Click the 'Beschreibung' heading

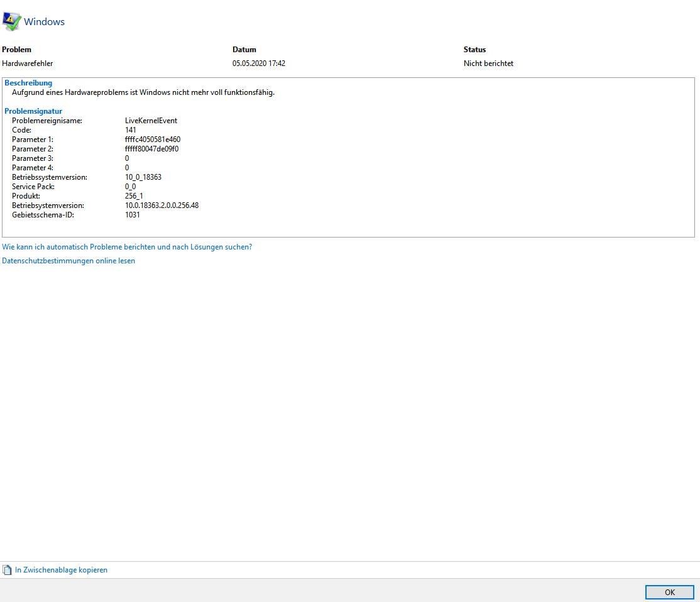28,83
